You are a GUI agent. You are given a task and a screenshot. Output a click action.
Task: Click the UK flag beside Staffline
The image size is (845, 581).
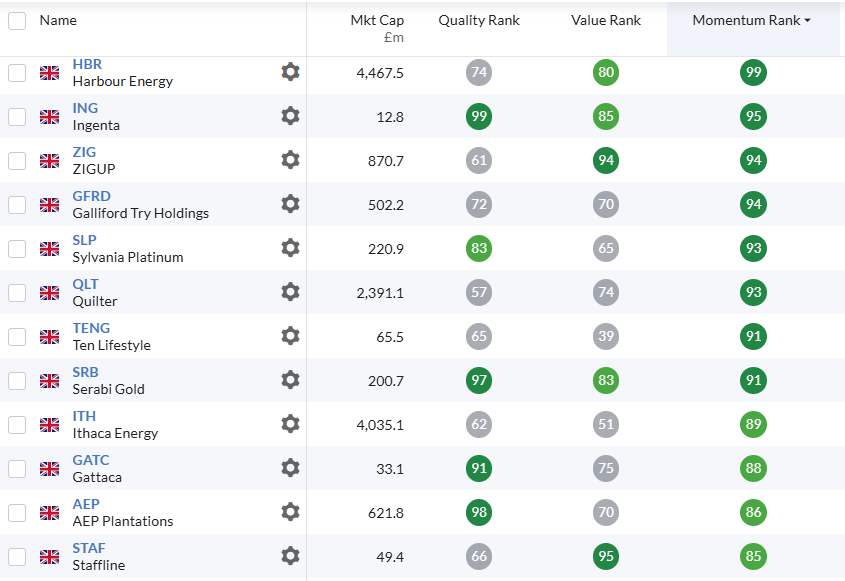[x=49, y=557]
